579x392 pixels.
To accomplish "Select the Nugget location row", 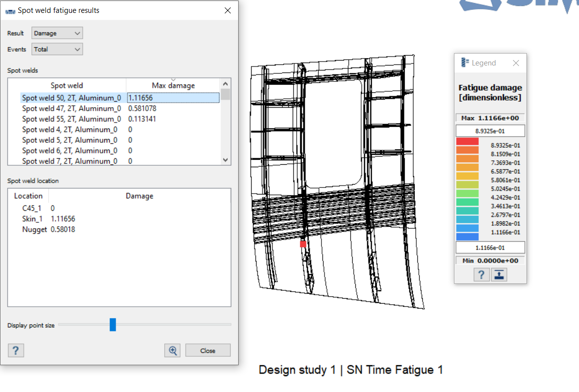I will [x=35, y=229].
